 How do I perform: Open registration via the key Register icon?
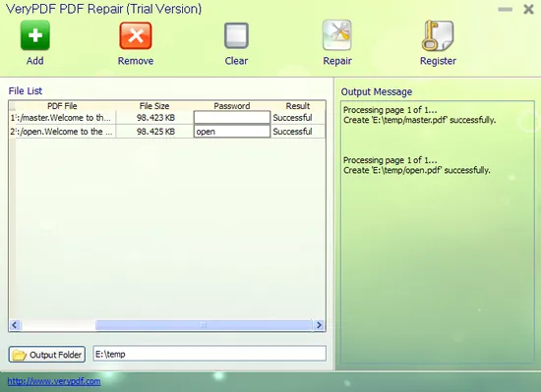pyautogui.click(x=438, y=35)
